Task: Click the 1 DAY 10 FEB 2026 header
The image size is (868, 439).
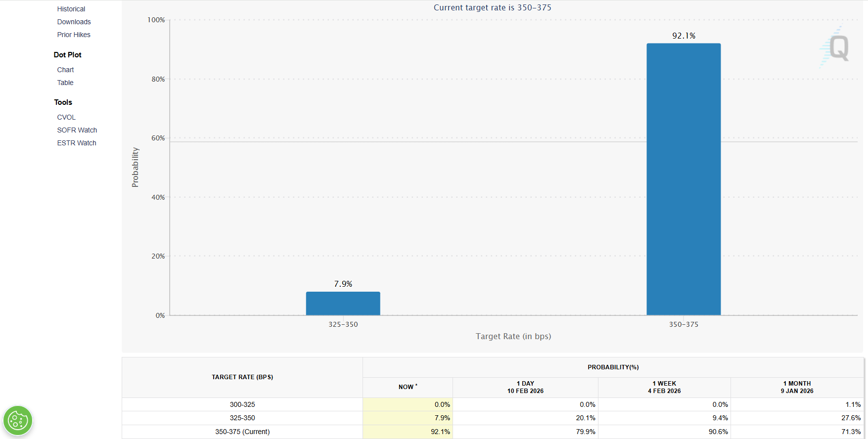Action: [525, 387]
